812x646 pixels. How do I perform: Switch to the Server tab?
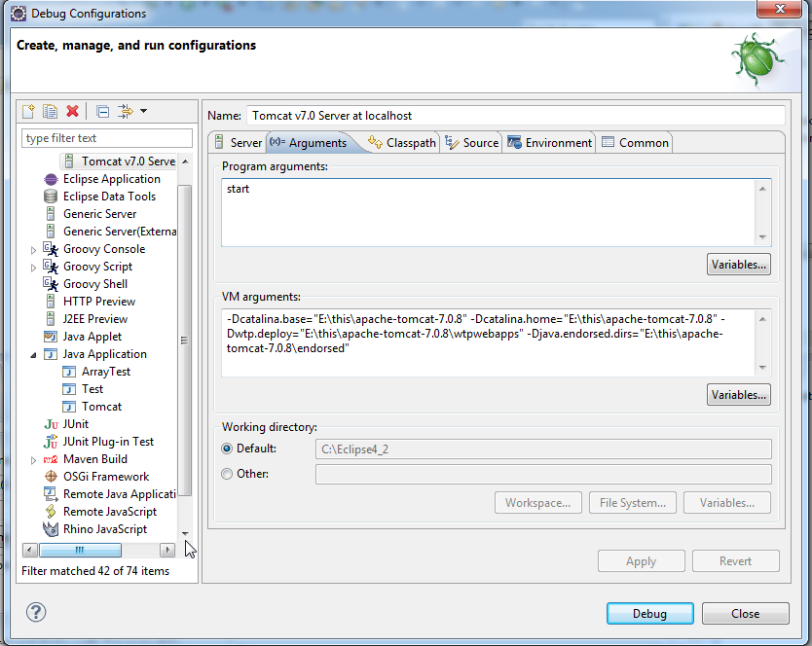click(239, 143)
